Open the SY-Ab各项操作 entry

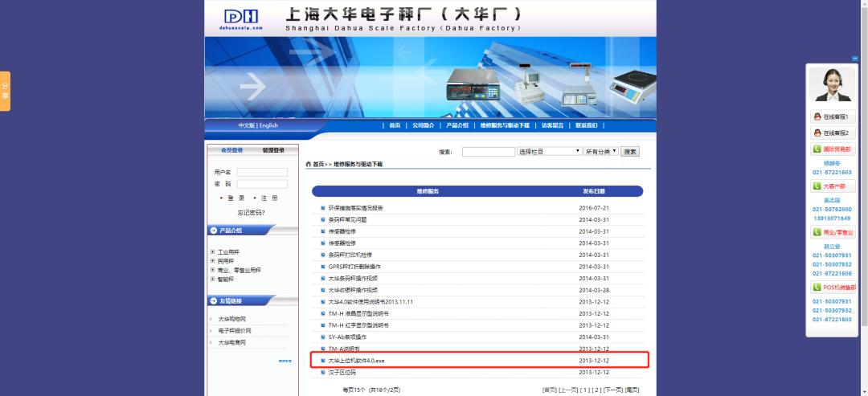(x=347, y=337)
